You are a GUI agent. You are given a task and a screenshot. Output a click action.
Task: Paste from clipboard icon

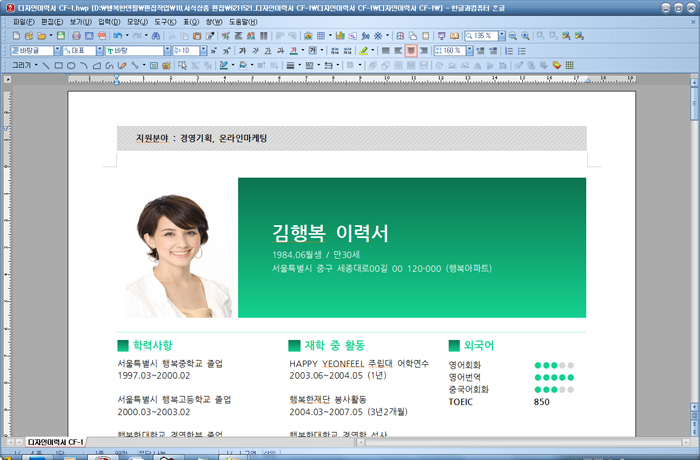pyautogui.click(x=197, y=36)
